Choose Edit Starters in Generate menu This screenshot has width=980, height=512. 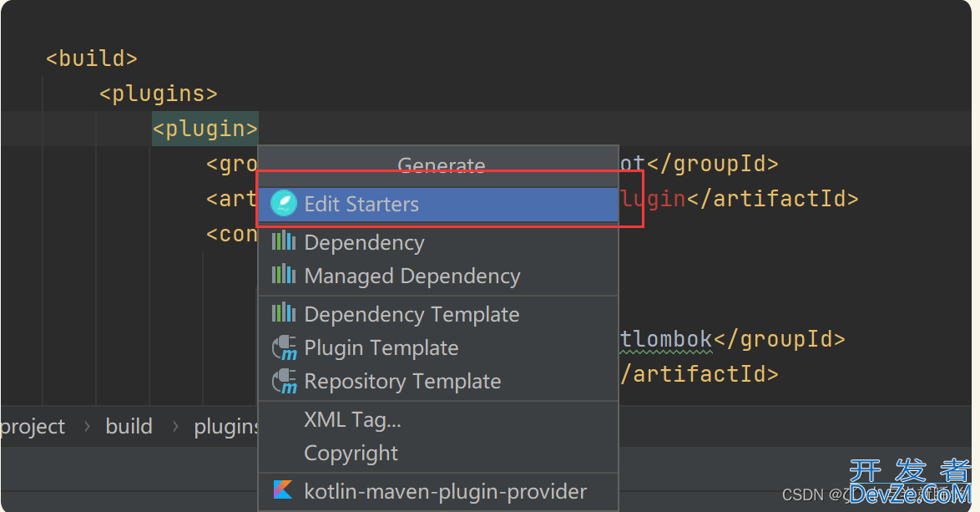click(438, 205)
